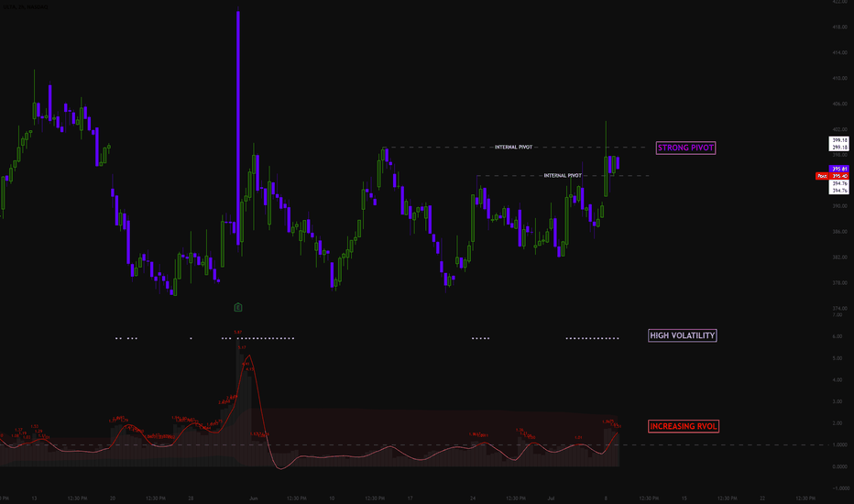Click the ULTA NASDAQ symbol title
This screenshot has height=504, width=854.
click(26, 7)
